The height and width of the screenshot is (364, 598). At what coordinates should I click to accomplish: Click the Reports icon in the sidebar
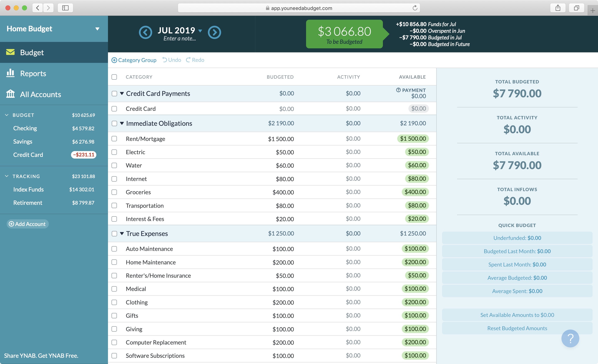point(11,73)
